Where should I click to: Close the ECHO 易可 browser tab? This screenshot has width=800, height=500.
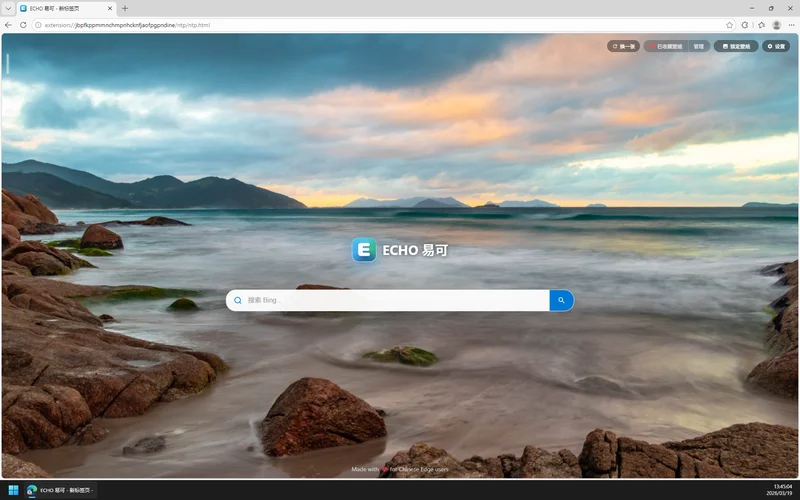(x=109, y=8)
